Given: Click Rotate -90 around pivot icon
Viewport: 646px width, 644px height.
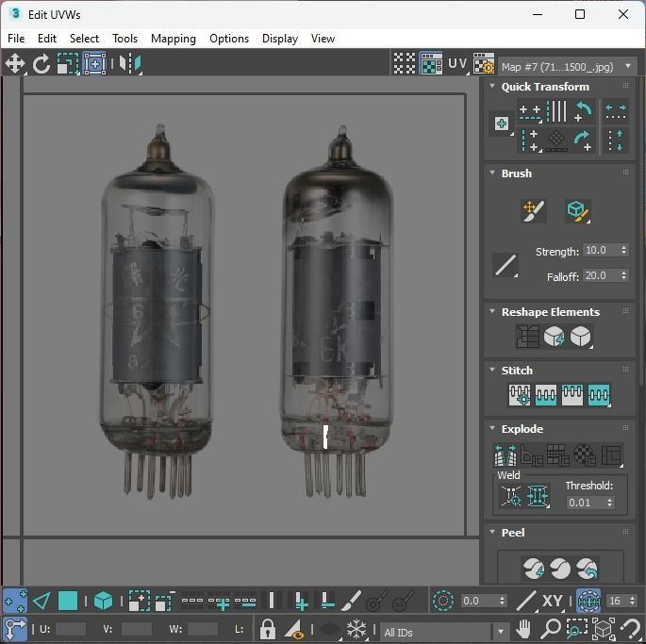Looking at the screenshot, I should [x=583, y=141].
